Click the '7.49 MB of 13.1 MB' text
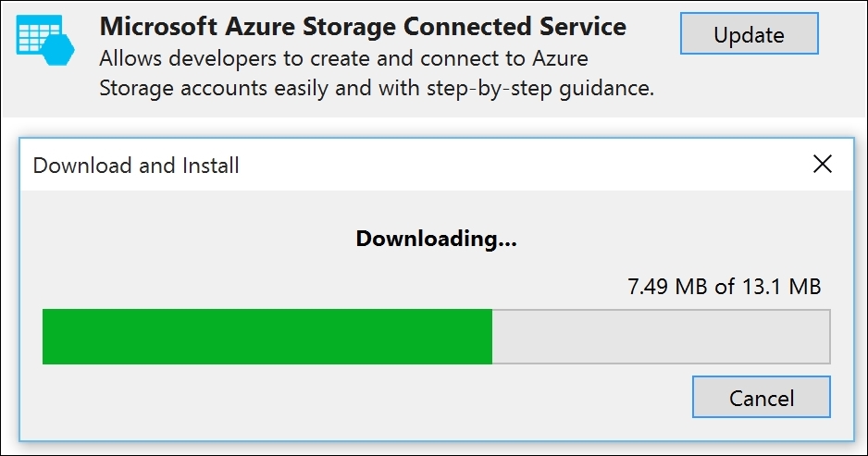This screenshot has width=868, height=456. 724,287
